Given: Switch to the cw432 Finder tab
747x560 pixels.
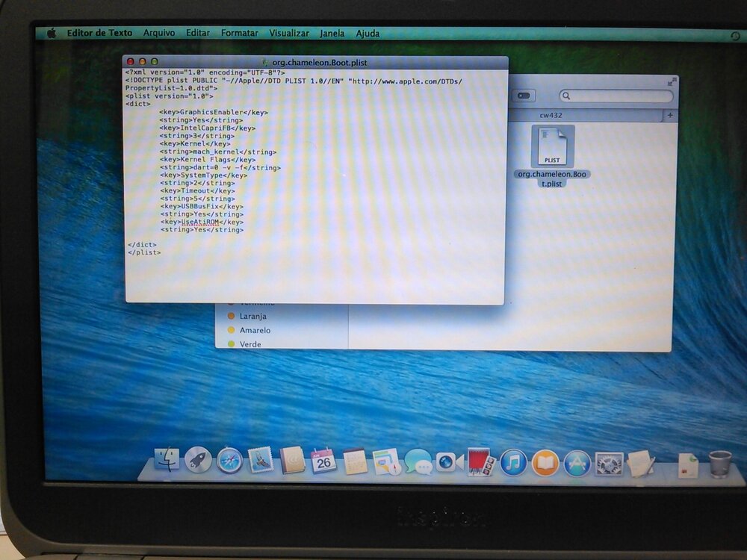Looking at the screenshot, I should pos(553,115).
